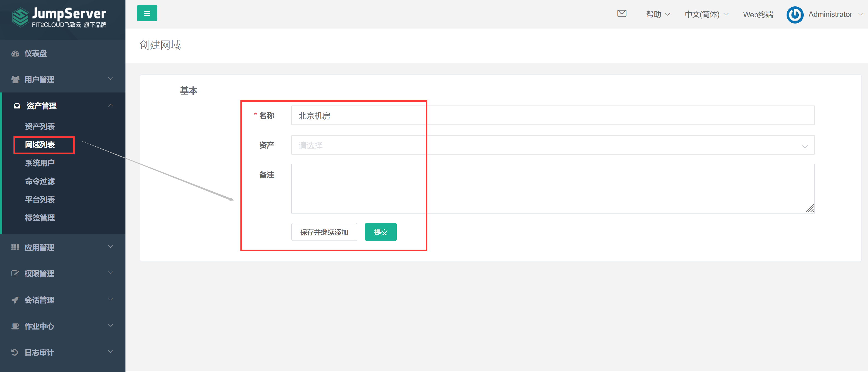Click the session management rocket icon

click(x=15, y=300)
